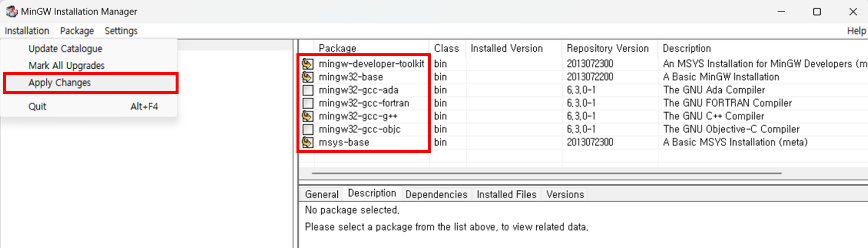Open the Settings menu

[121, 31]
